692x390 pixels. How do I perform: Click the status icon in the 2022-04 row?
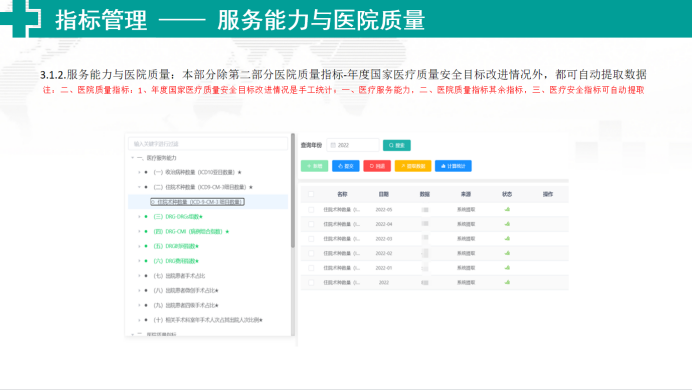(507, 224)
